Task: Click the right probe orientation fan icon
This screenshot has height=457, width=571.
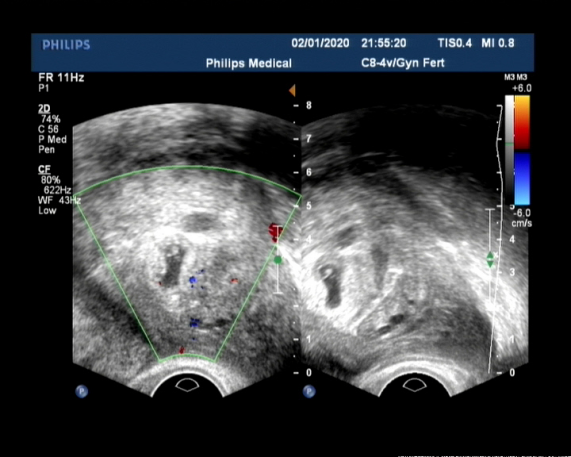Action: coord(414,385)
